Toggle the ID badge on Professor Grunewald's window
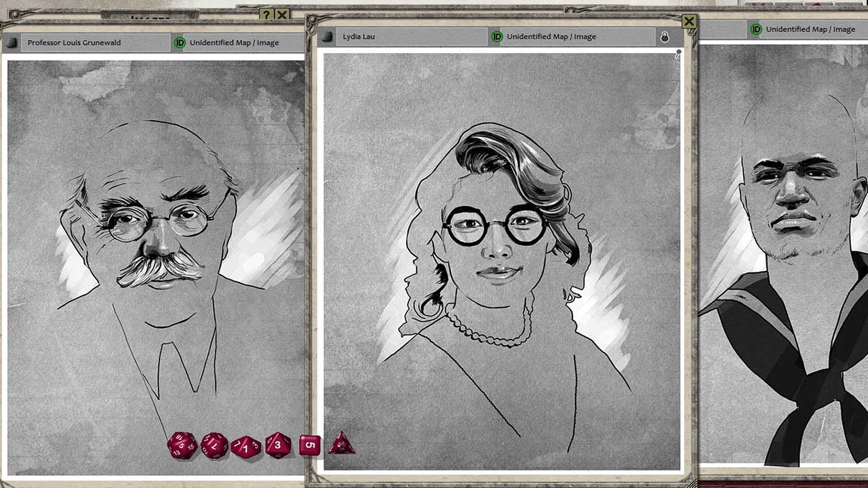Viewport: 868px width, 488px height. pos(179,42)
